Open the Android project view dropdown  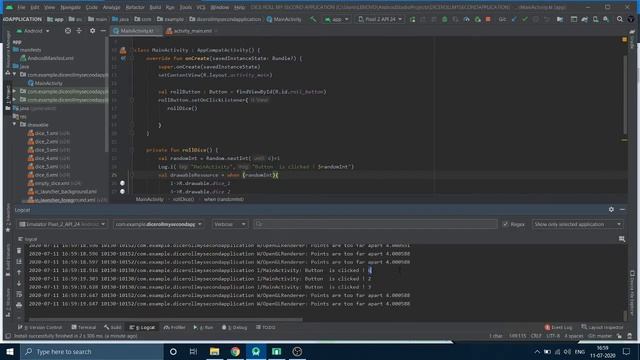[x=33, y=31]
